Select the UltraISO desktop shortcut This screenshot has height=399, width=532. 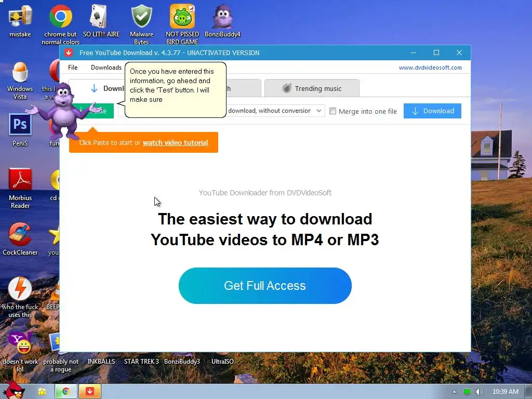(222, 362)
